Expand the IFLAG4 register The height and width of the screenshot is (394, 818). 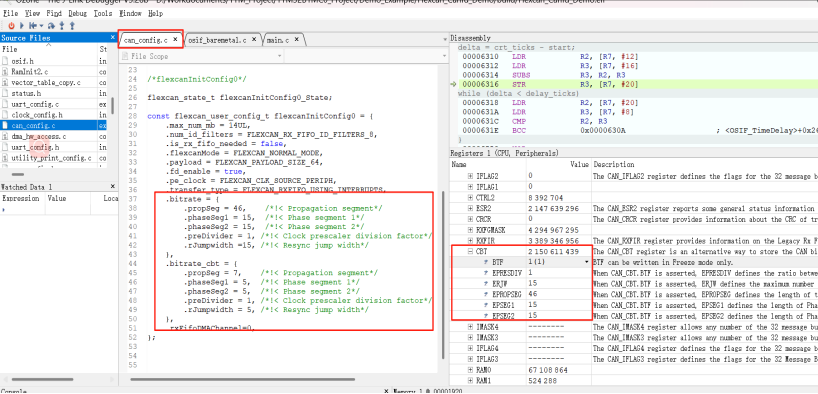tap(471, 348)
